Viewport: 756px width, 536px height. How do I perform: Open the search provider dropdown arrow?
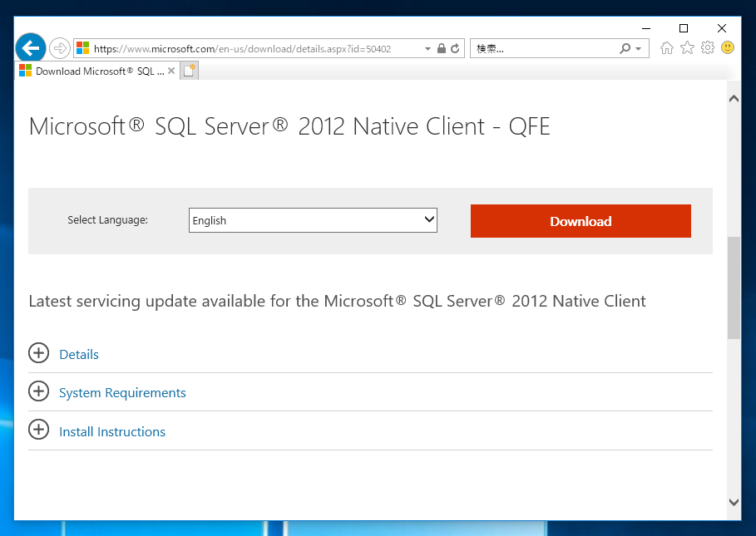coord(639,49)
